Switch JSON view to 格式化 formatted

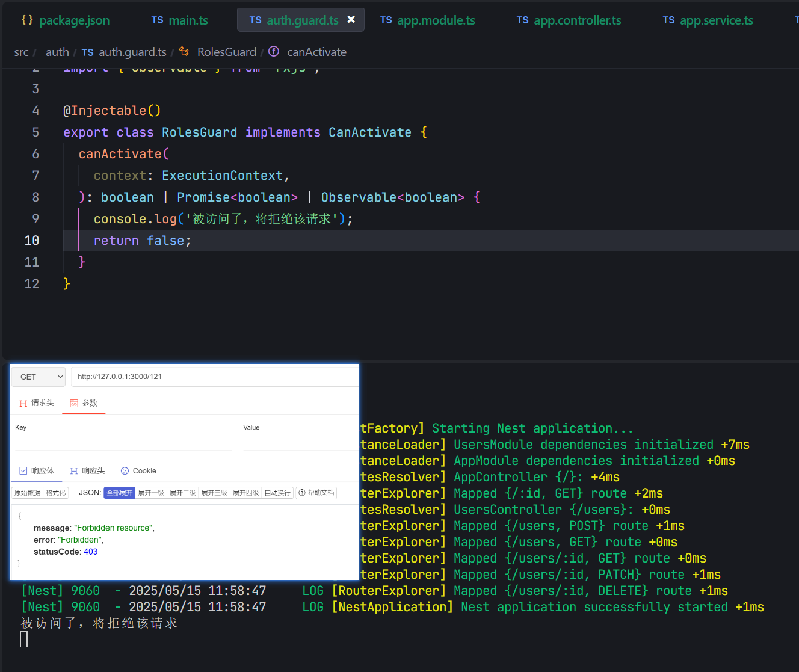56,493
